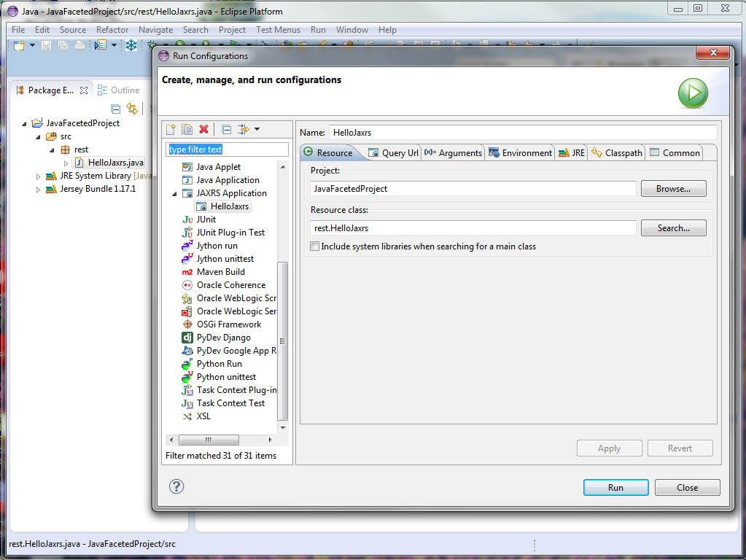
Task: Open the Resource tab
Action: [x=328, y=152]
